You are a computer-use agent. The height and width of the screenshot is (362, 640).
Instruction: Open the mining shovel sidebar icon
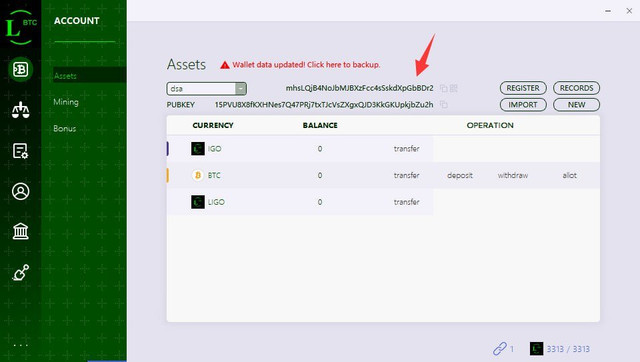coord(20,273)
